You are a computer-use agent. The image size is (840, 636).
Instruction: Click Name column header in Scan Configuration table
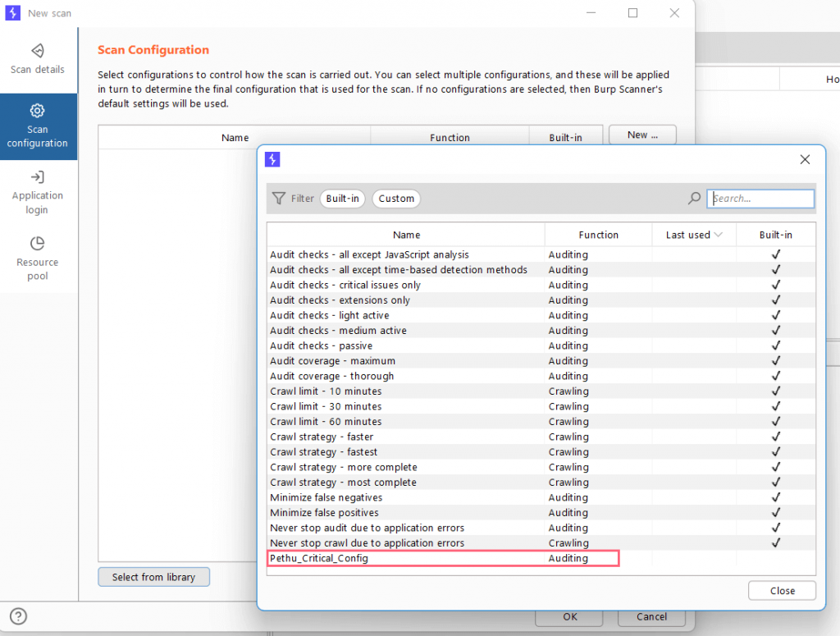[x=235, y=138]
